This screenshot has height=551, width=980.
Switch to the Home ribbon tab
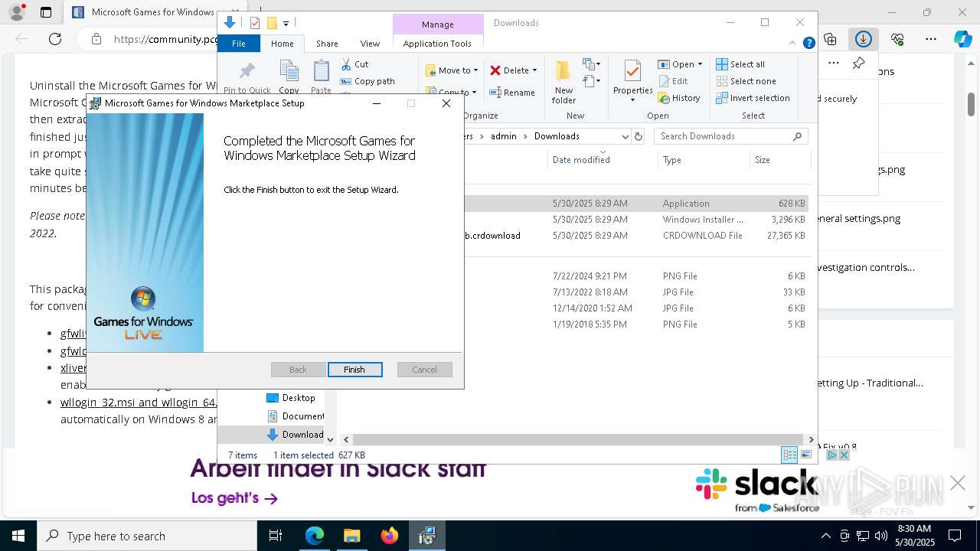pyautogui.click(x=282, y=44)
